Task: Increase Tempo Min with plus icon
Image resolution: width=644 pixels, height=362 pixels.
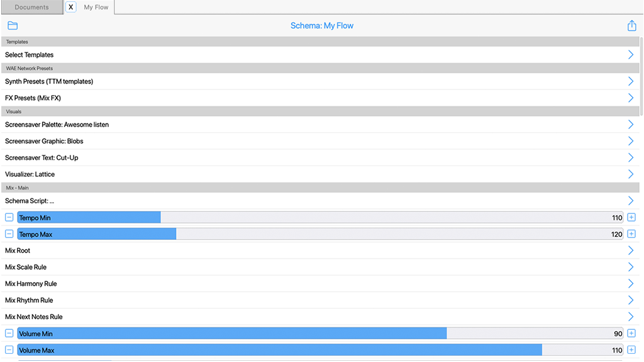Action: click(x=631, y=218)
